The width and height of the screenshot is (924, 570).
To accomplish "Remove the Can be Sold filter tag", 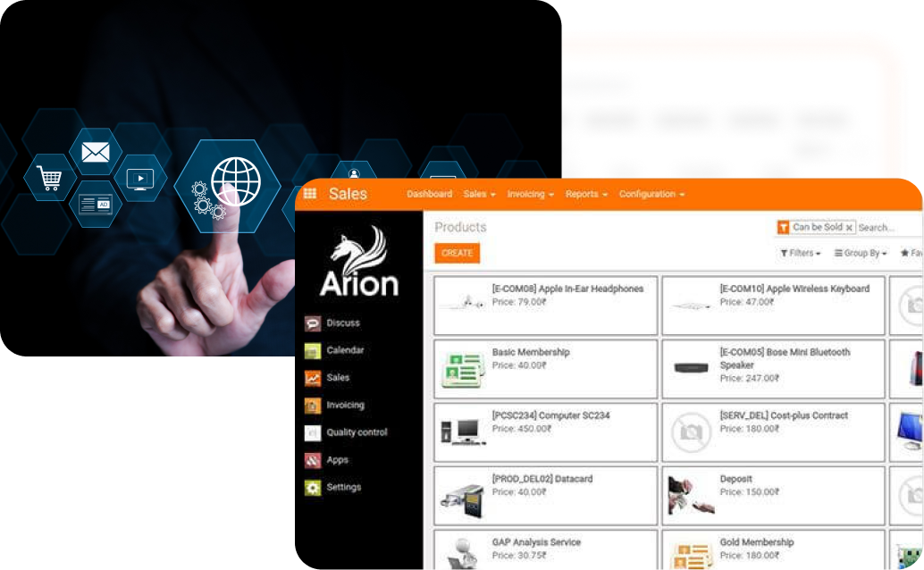I will [849, 228].
